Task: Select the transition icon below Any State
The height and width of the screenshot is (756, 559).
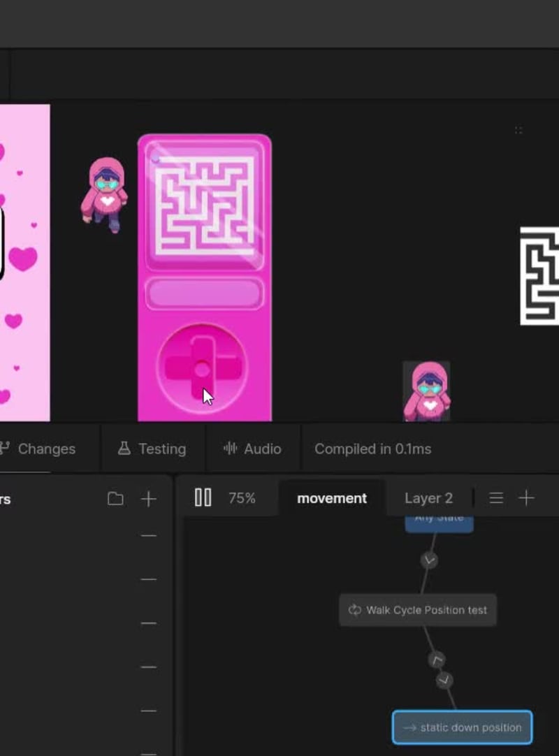Action: (429, 560)
